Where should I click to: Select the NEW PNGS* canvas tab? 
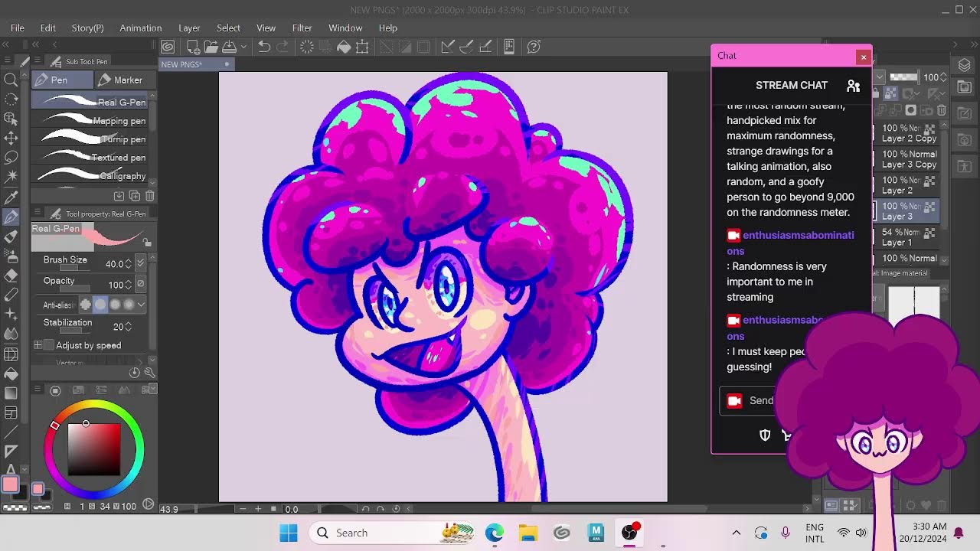[196, 64]
